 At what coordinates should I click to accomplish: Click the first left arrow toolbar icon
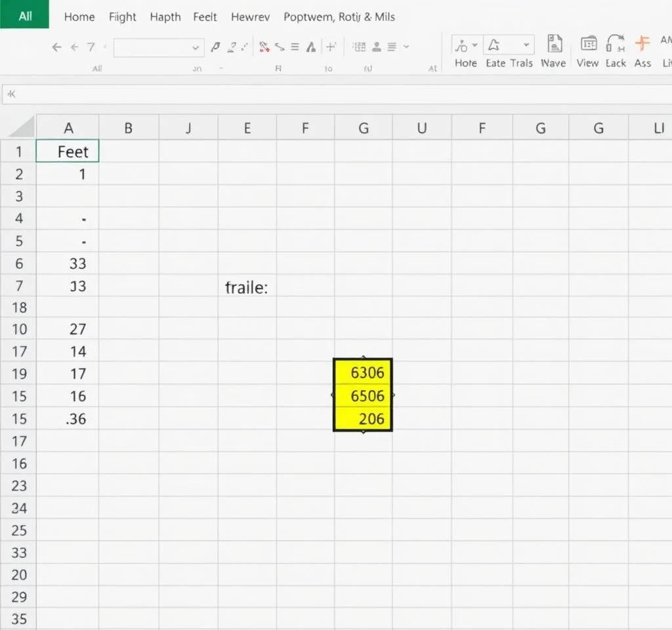click(x=56, y=47)
